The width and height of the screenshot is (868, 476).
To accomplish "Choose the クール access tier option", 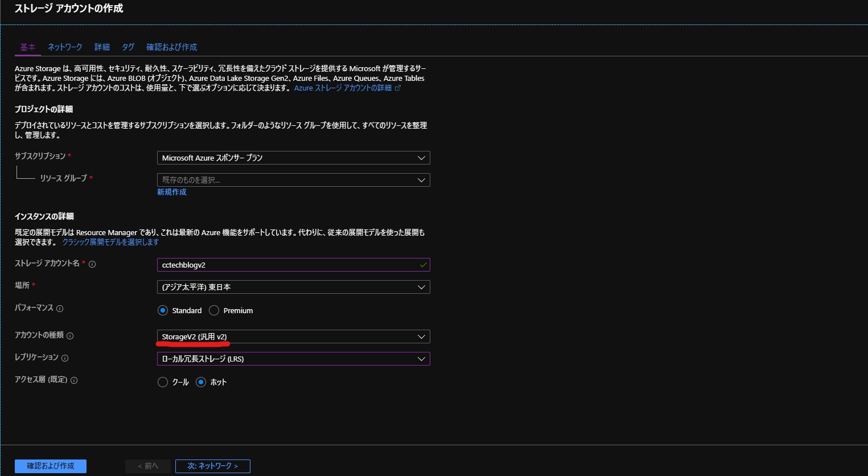I will click(x=163, y=382).
